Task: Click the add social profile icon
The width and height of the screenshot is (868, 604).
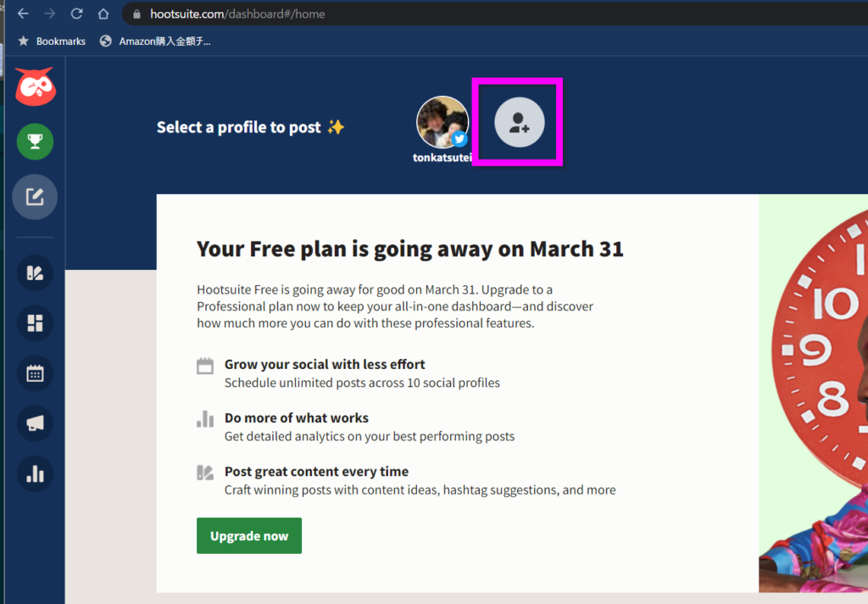Action: click(520, 122)
